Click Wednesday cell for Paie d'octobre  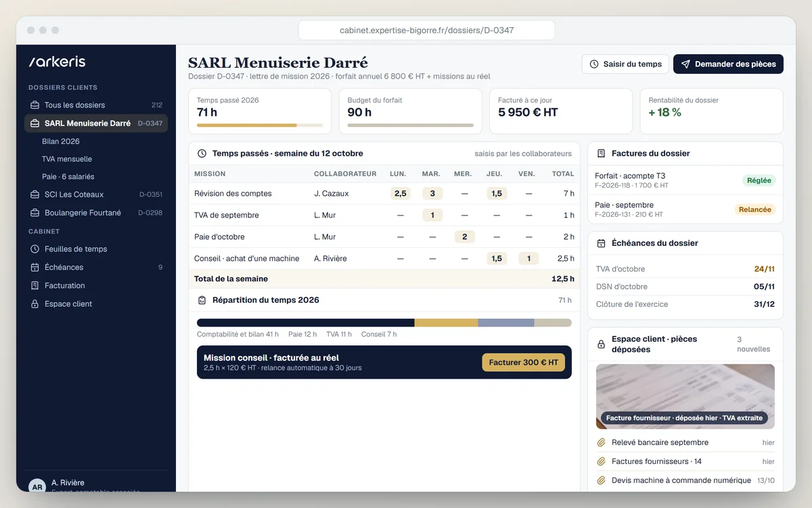(464, 237)
